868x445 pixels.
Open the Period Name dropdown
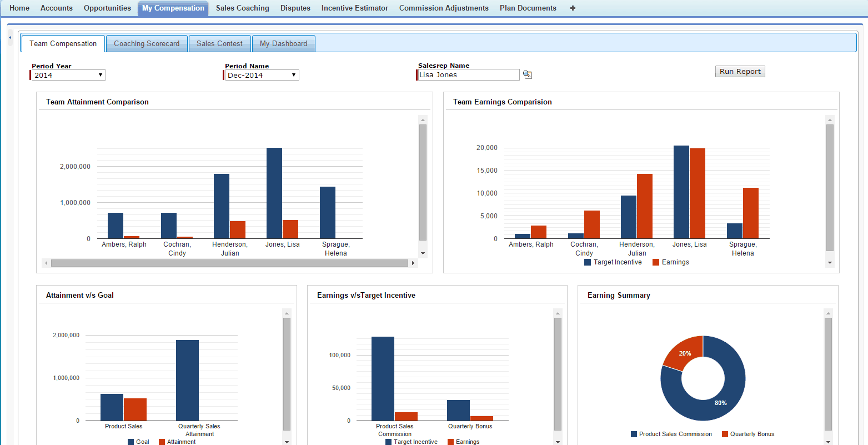click(262, 75)
